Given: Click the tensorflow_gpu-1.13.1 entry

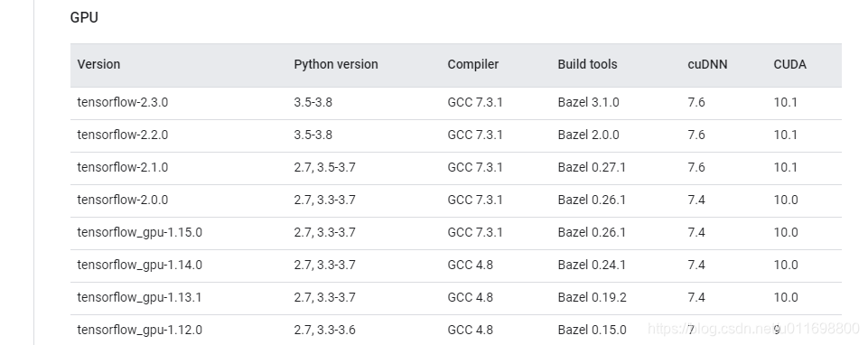Looking at the screenshot, I should (139, 298).
